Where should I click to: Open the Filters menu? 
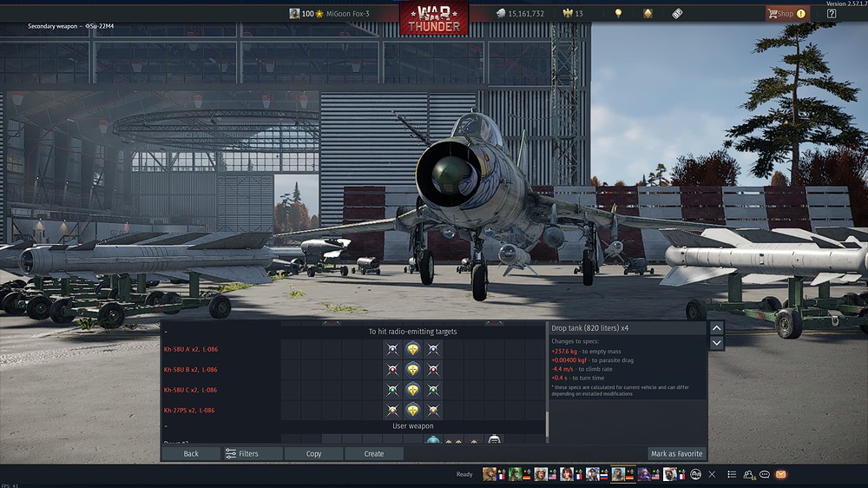(x=252, y=453)
